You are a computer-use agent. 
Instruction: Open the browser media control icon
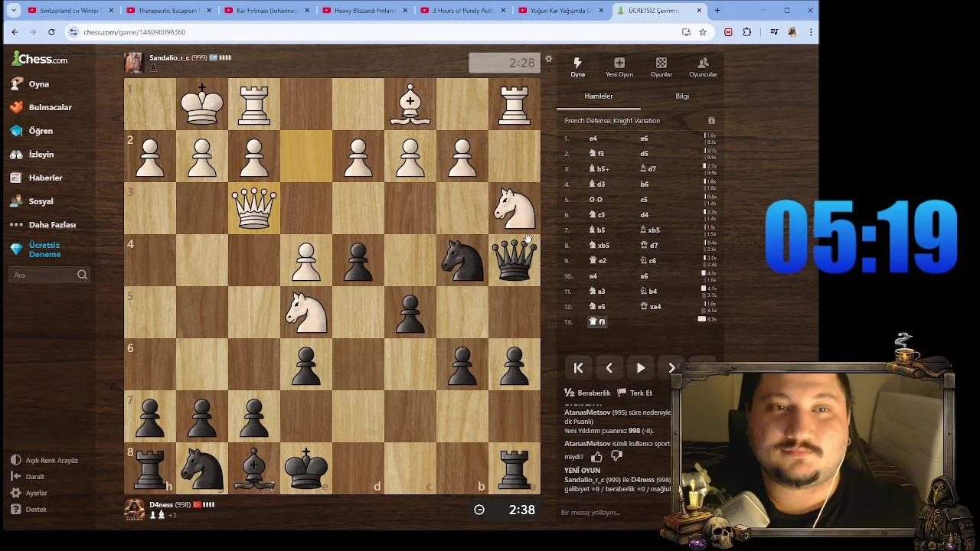[x=775, y=32]
